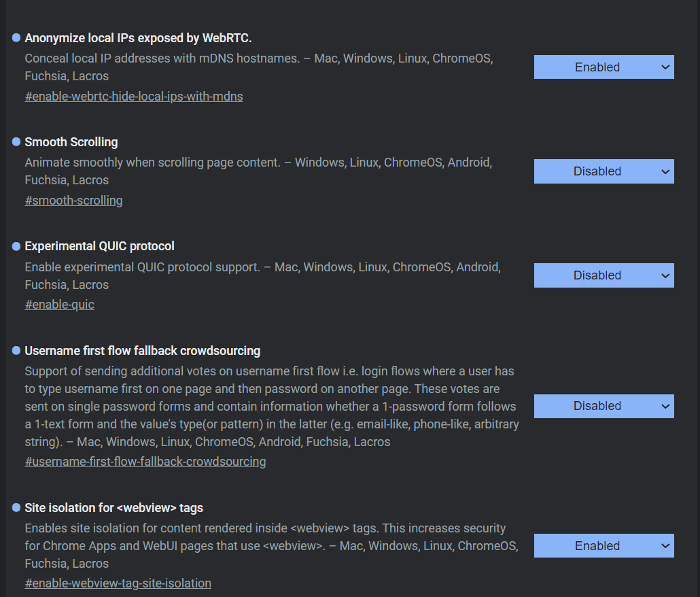Viewport: 700px width, 597px height.
Task: Open the webview site isolation Enabled dropdown
Action: [603, 546]
